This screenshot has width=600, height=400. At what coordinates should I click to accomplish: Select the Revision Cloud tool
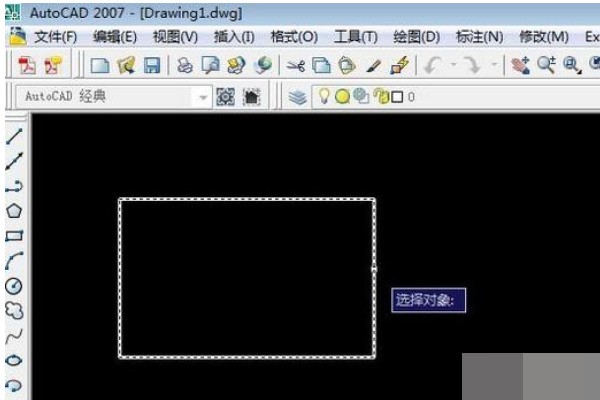pyautogui.click(x=14, y=311)
